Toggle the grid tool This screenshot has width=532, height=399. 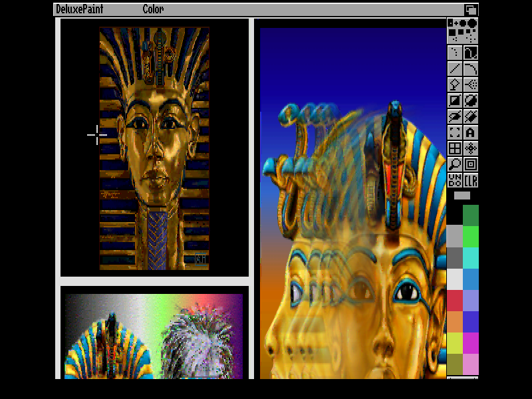pos(455,148)
